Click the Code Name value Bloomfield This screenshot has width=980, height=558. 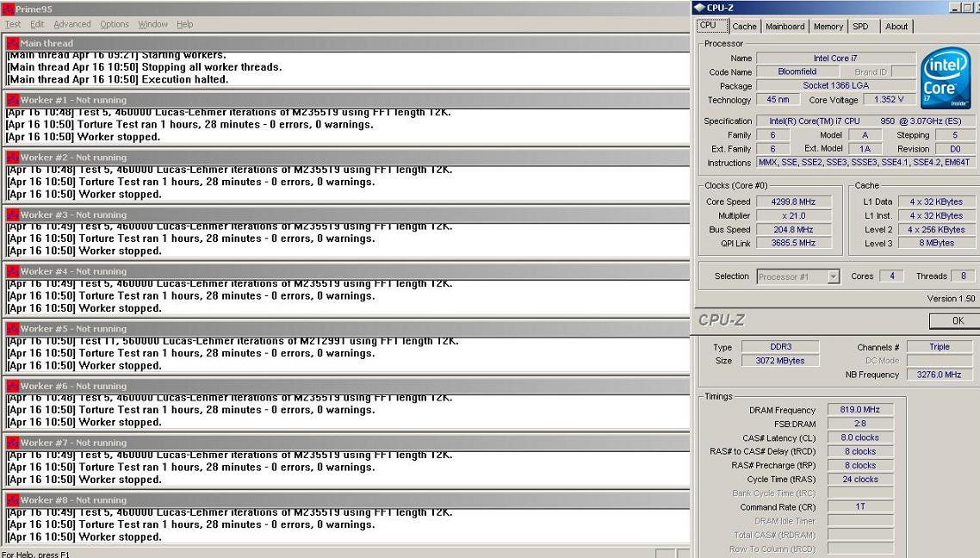click(x=797, y=71)
